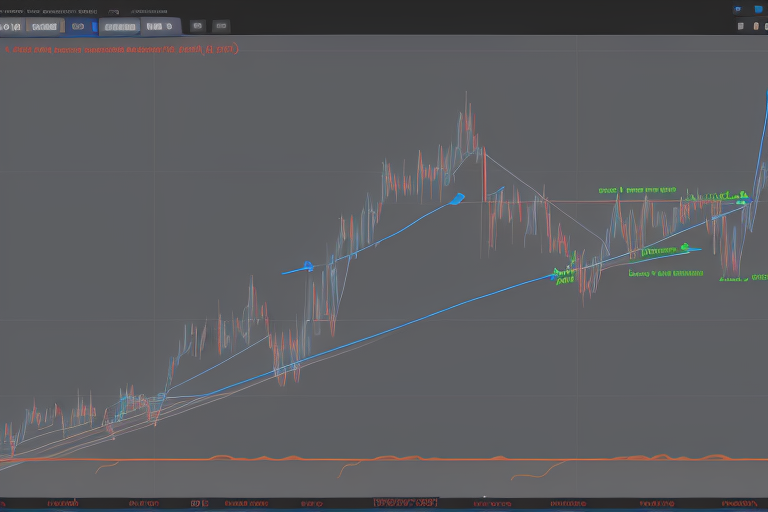This screenshot has width=768, height=512.
Task: Click the first small square icon right of the toolbar tabs
Action: (198, 27)
